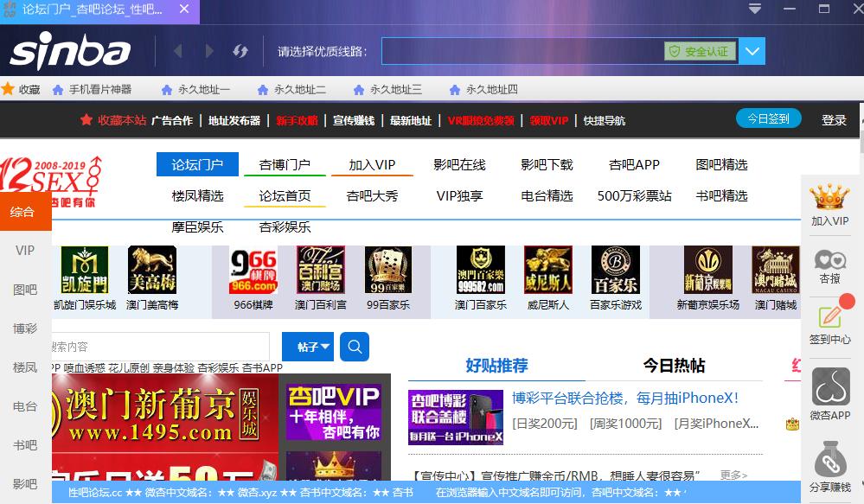
Task: Click the 百家乐游戏 icon
Action: [616, 270]
